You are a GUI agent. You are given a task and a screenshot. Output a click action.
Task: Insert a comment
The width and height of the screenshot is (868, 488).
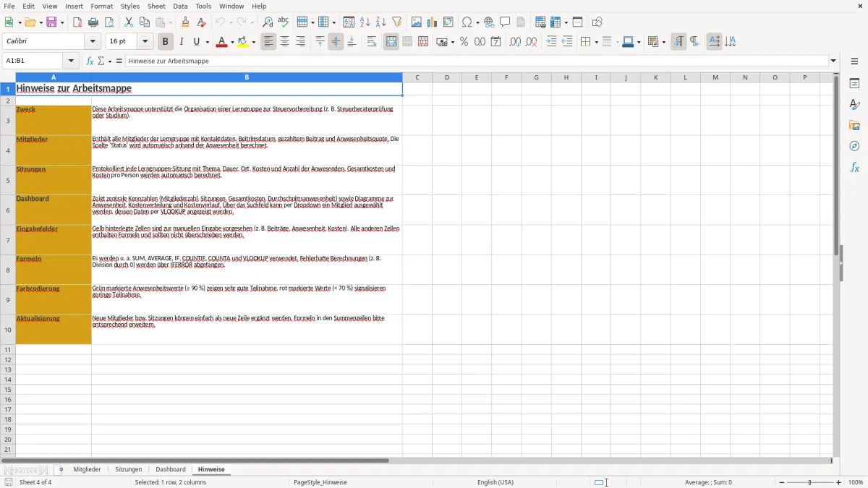tap(505, 22)
